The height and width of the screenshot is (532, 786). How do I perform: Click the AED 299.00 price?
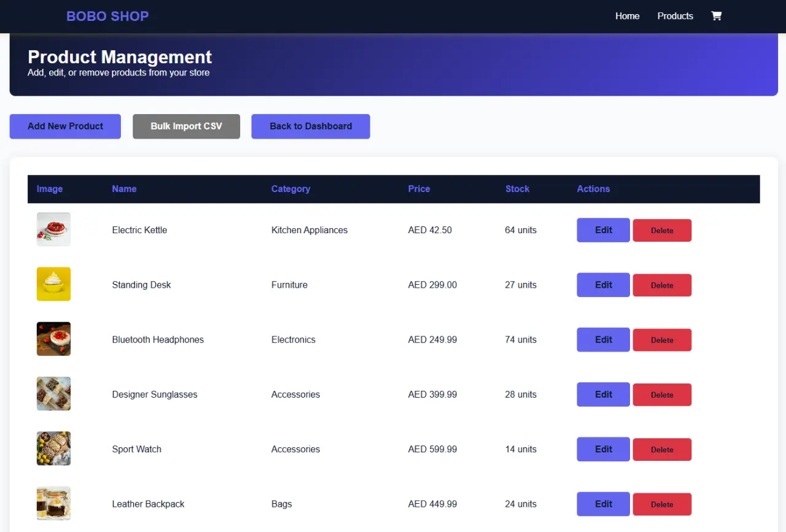pyautogui.click(x=432, y=285)
